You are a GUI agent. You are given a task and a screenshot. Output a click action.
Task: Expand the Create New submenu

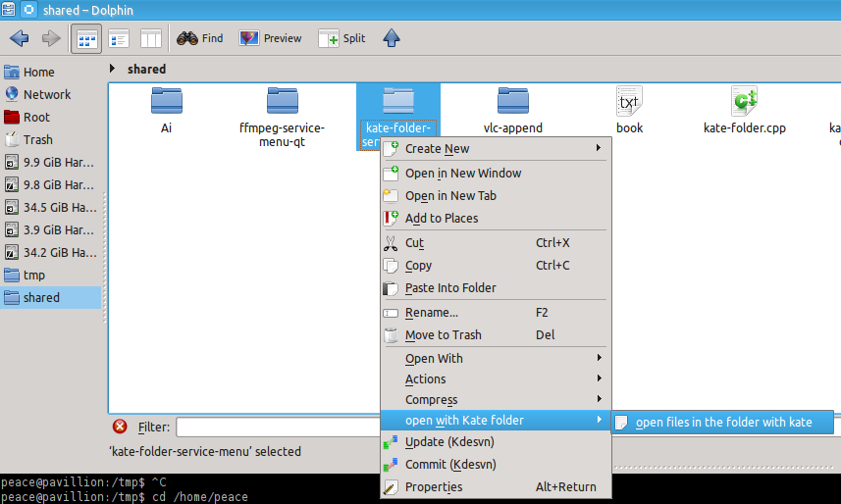[497, 148]
